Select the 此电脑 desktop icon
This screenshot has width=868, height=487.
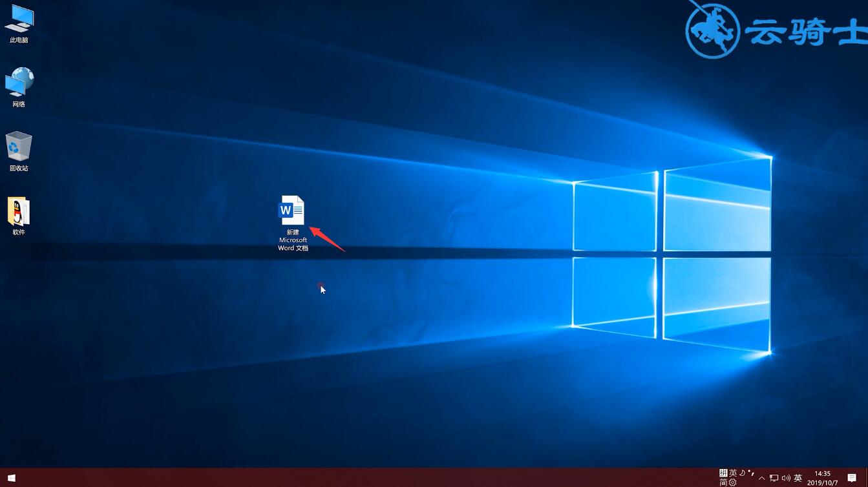point(19,23)
